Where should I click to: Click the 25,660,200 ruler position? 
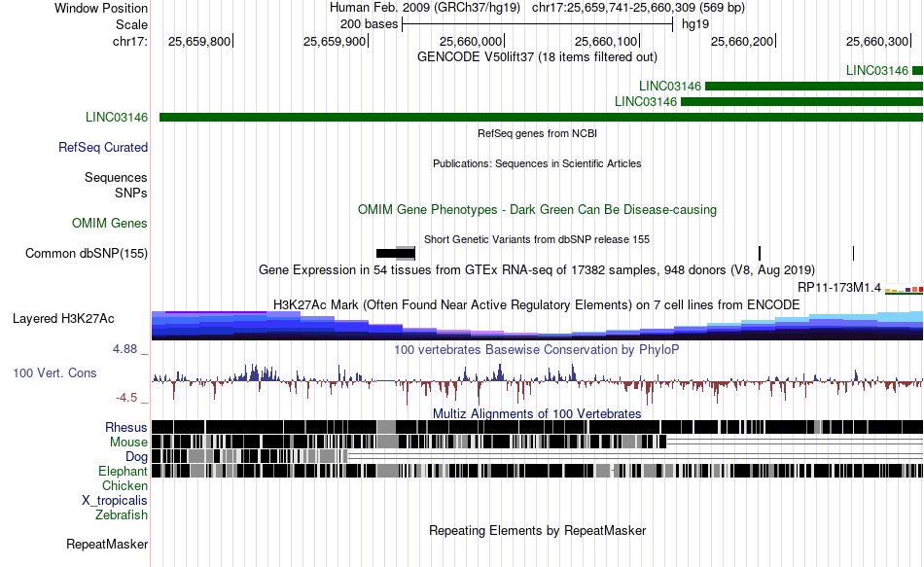tap(742, 41)
